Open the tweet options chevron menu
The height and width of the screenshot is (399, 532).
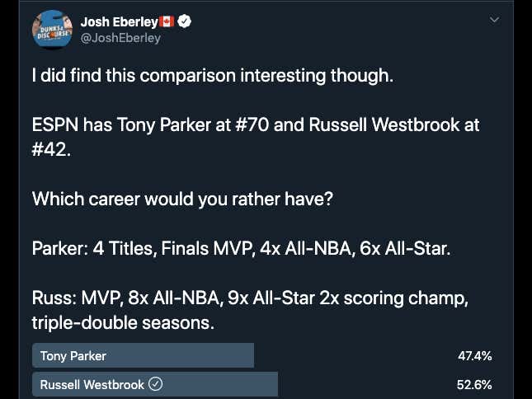pos(494,20)
